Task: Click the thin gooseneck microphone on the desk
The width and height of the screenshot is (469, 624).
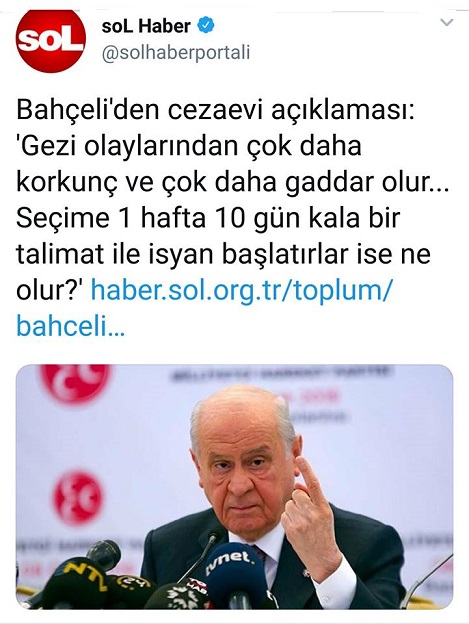Action: click(x=199, y=557)
